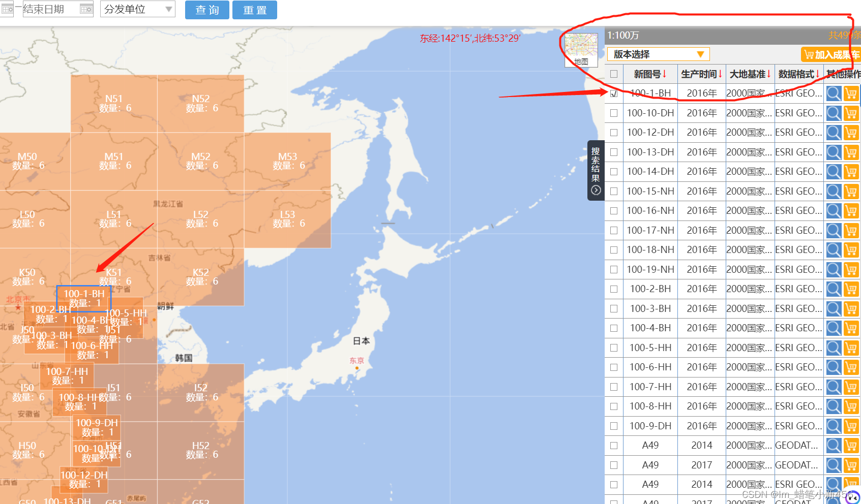
Task: Uncheck the 100-1-BH row checkbox
Action: 614,93
